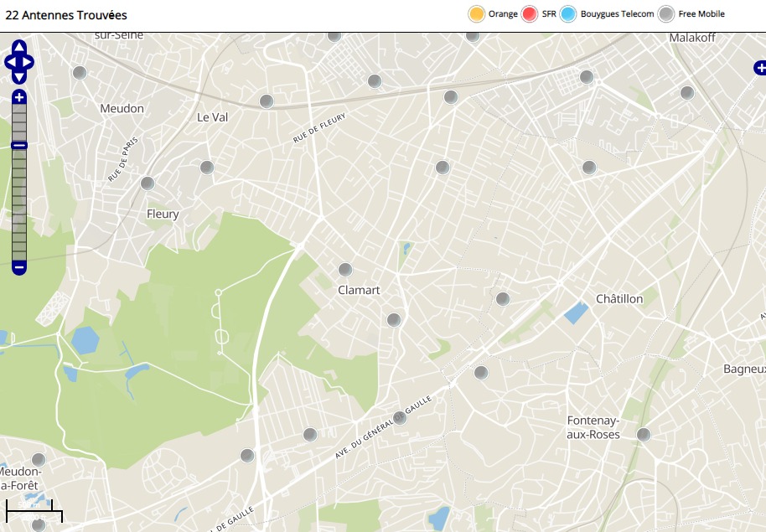Viewport: 766px width, 532px height.
Task: Click antenna marker next to Fontenay-aux-Roses label
Action: tap(644, 435)
